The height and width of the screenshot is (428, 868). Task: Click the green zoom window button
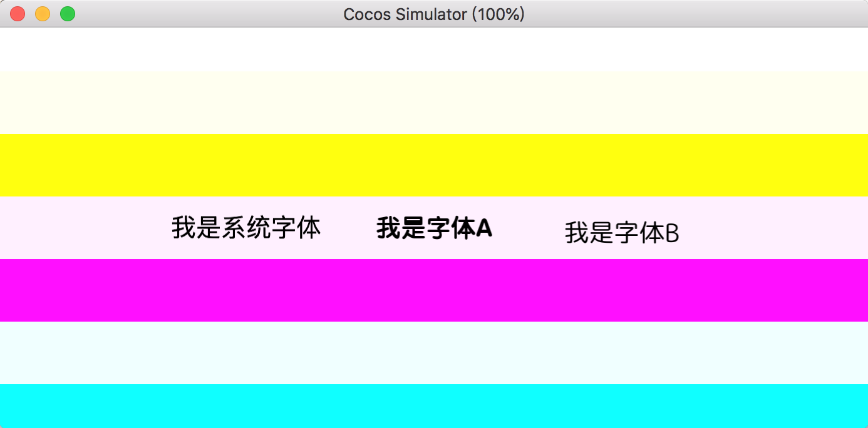click(68, 14)
